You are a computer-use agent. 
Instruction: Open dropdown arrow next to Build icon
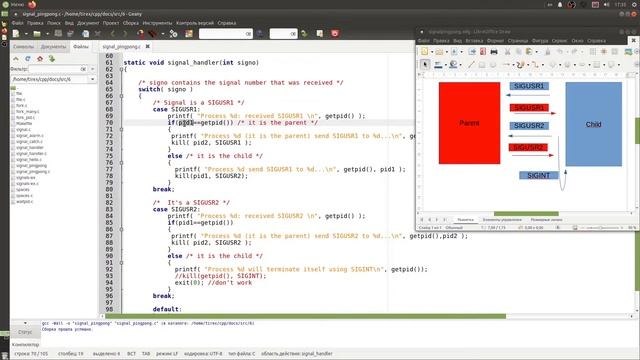162,34
